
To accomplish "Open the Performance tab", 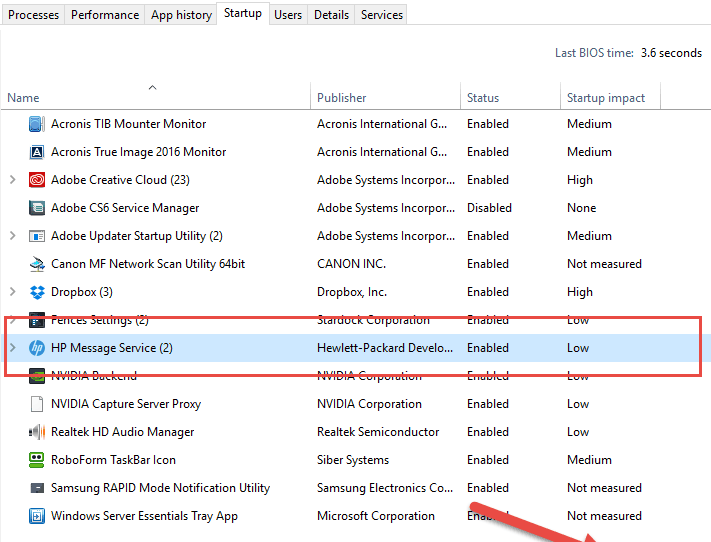I will pos(105,15).
